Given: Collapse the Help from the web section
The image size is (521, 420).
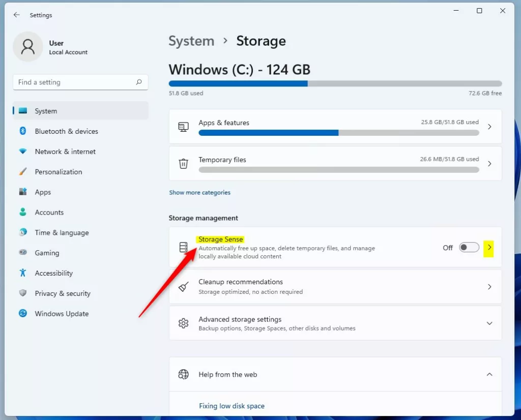Looking at the screenshot, I should click(489, 374).
